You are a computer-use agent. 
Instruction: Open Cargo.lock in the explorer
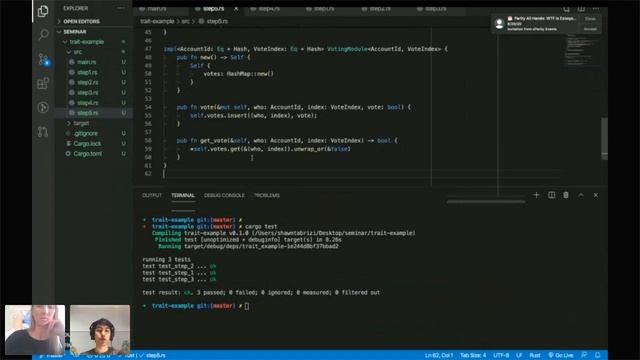(87, 144)
